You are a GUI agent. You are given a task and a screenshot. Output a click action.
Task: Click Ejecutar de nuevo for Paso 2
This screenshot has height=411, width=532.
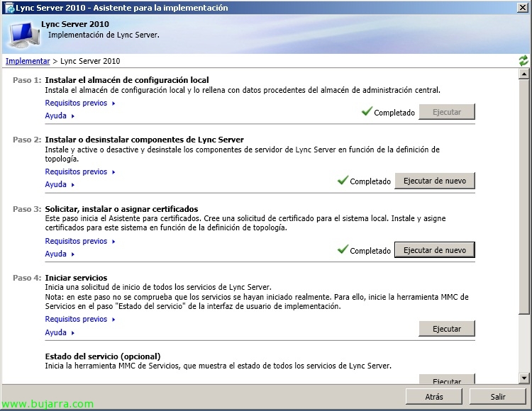tap(434, 181)
